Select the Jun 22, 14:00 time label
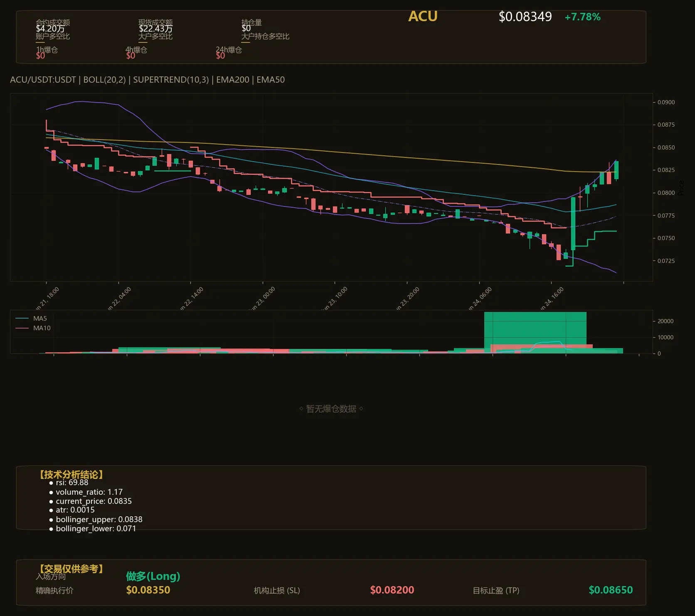The height and width of the screenshot is (616, 695). tap(191, 298)
